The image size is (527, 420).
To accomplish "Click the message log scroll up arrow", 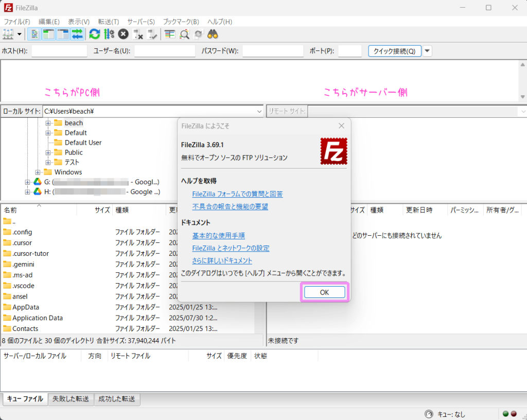I will click(523, 64).
